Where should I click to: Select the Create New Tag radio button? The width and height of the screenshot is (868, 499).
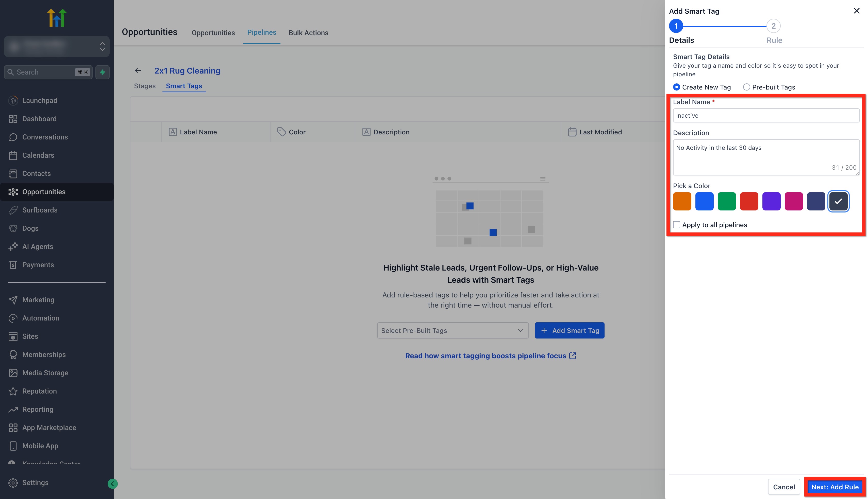[676, 87]
